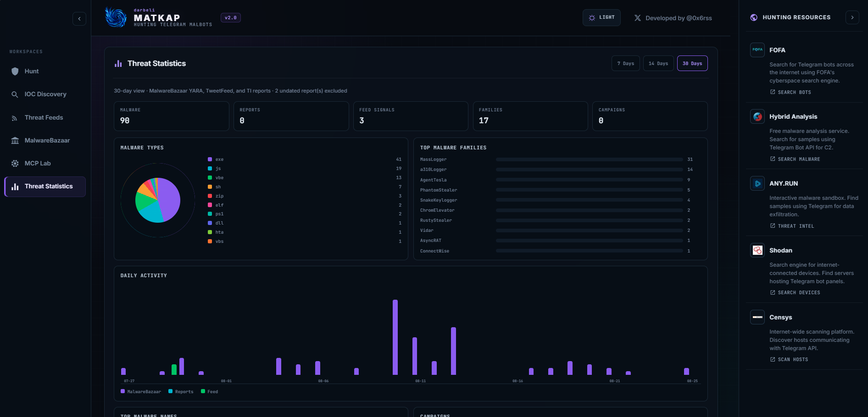This screenshot has height=417, width=868.
Task: Toggle the Light theme button
Action: tap(601, 17)
